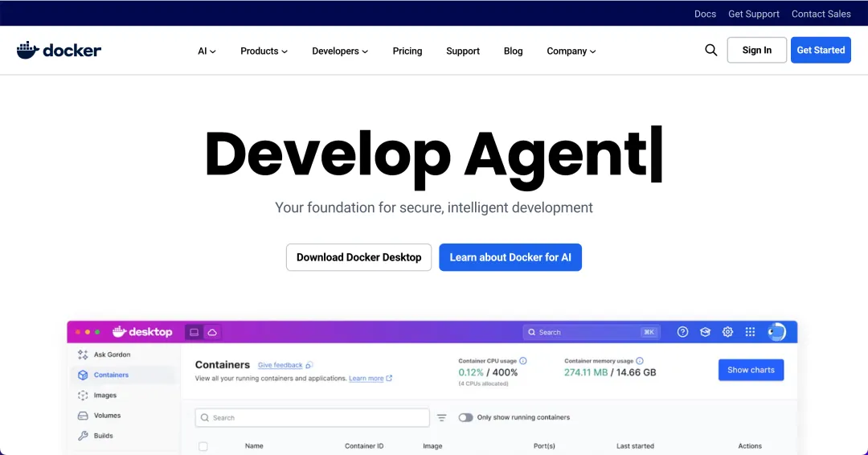The width and height of the screenshot is (868, 455).
Task: Open the Blog page
Action: pyautogui.click(x=513, y=51)
